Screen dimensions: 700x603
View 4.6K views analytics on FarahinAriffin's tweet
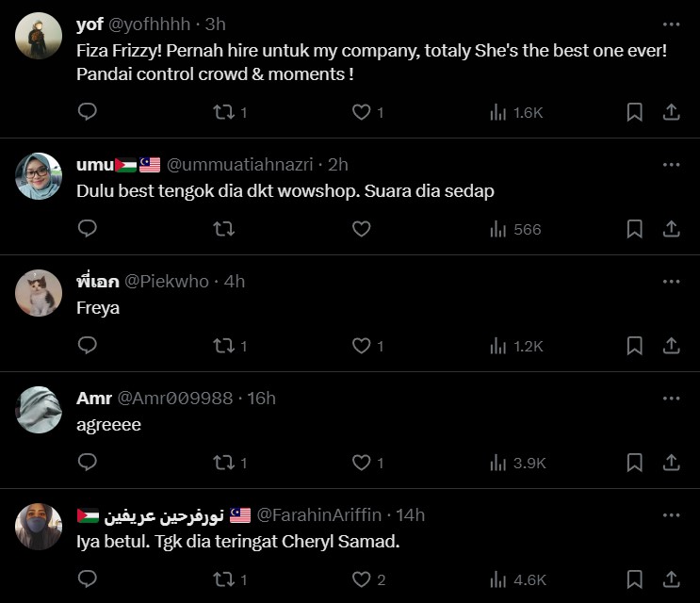[517, 579]
